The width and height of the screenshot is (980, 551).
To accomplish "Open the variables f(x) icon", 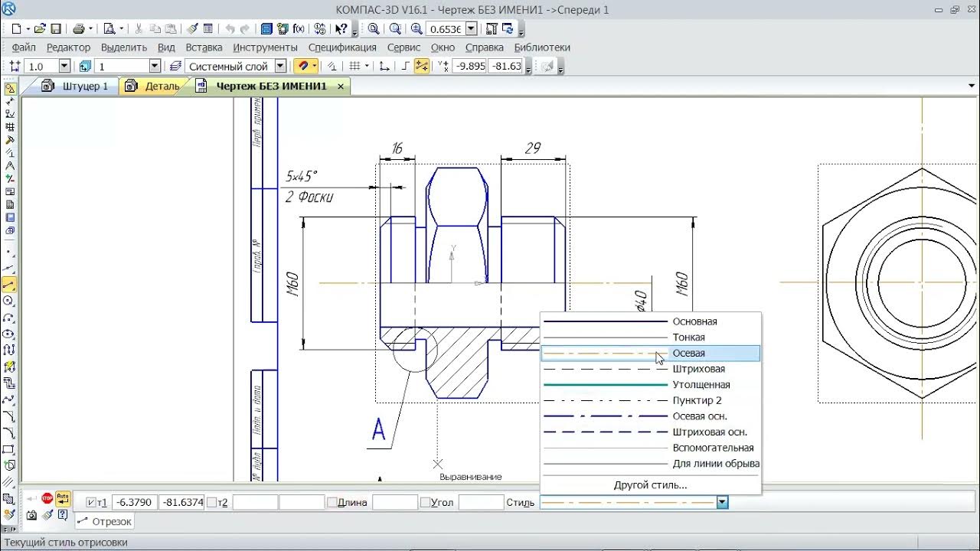I will 299,29.
